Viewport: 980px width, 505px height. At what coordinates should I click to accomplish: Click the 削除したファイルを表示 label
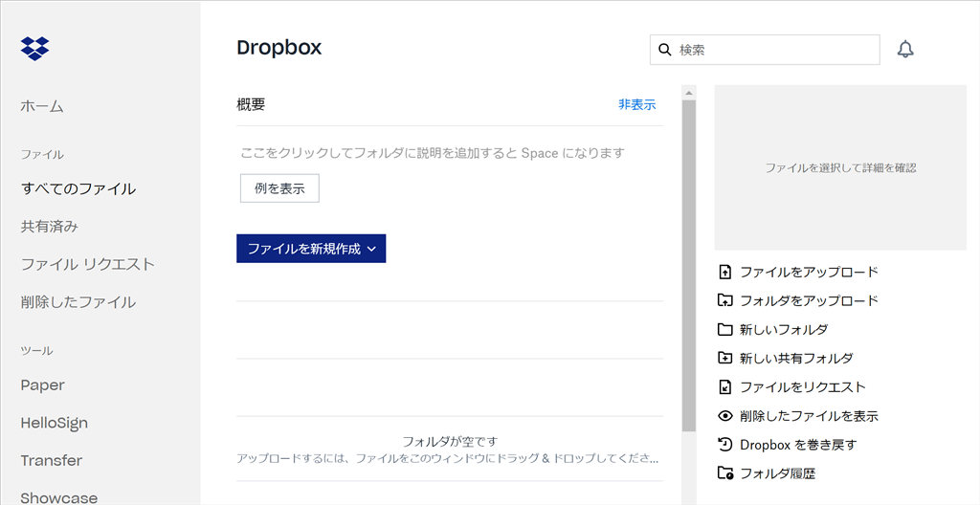coord(809,416)
